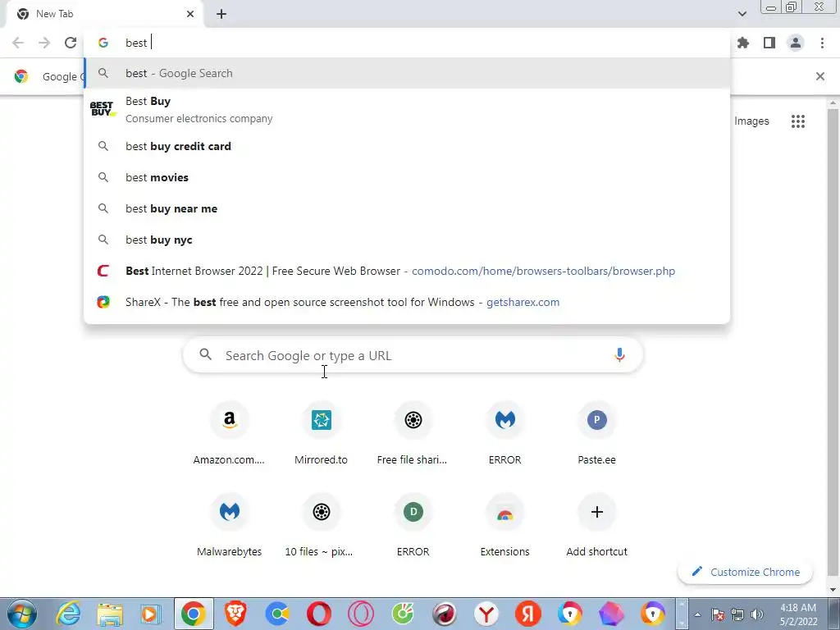Launch Brave browser from the taskbar
This screenshot has height=630, width=840.
(x=235, y=614)
